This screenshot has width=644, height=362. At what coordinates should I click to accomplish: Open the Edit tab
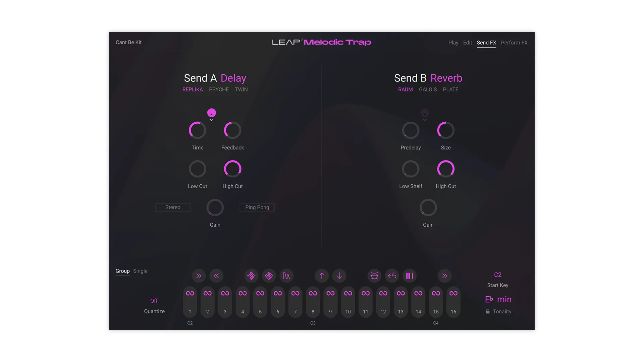[467, 43]
